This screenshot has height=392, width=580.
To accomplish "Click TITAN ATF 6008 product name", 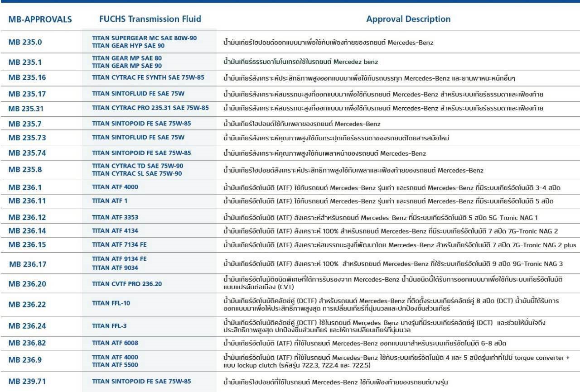I will [x=115, y=343].
